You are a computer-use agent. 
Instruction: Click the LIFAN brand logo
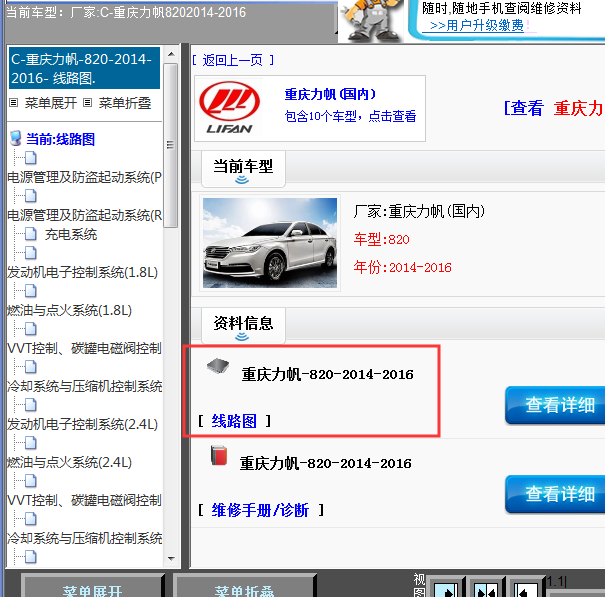pyautogui.click(x=227, y=108)
